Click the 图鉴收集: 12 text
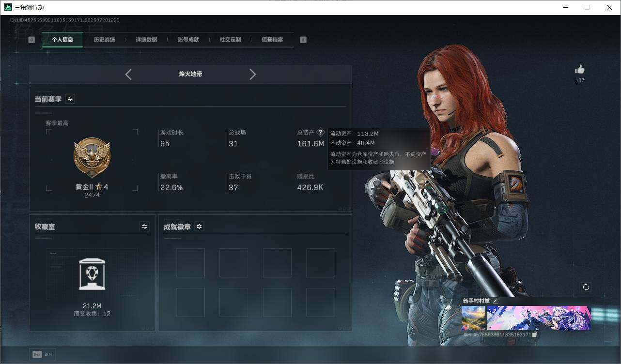The height and width of the screenshot is (364, 621). tap(92, 314)
